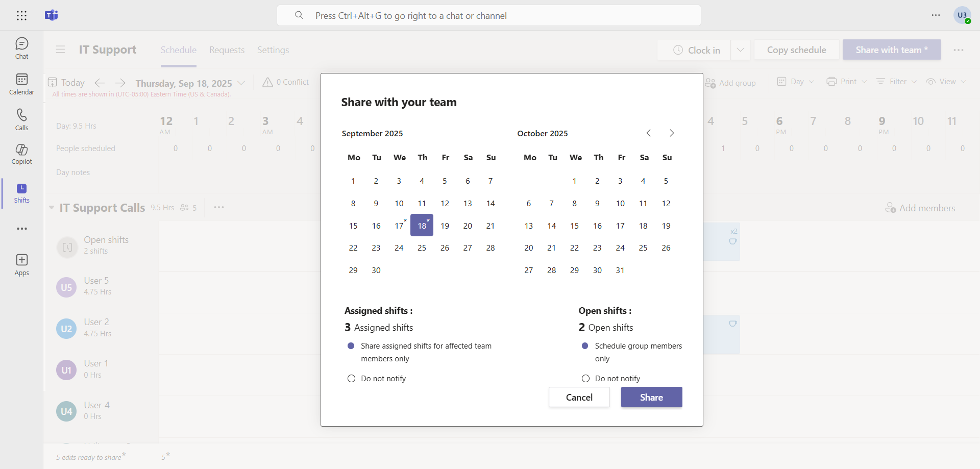Switch to the Settings tab
The image size is (980, 469).
point(273,50)
